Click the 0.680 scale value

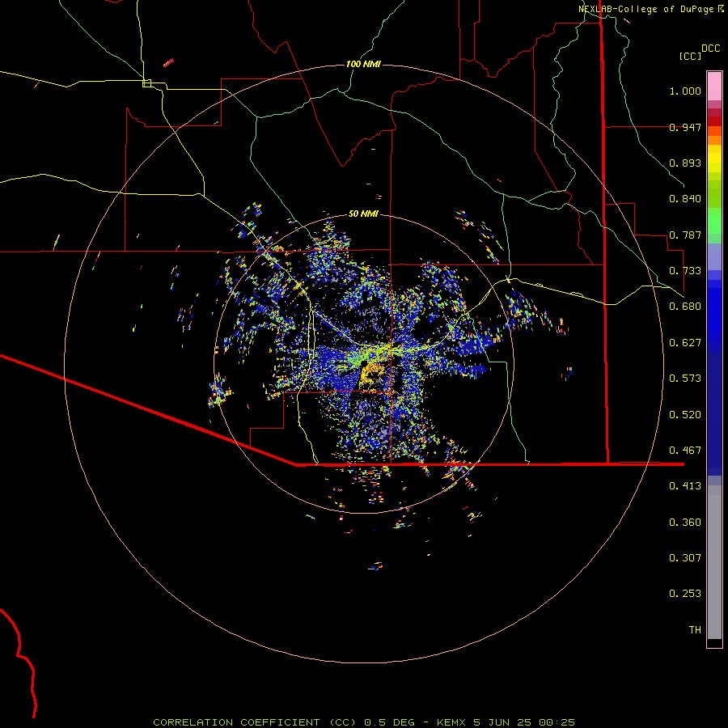685,307
